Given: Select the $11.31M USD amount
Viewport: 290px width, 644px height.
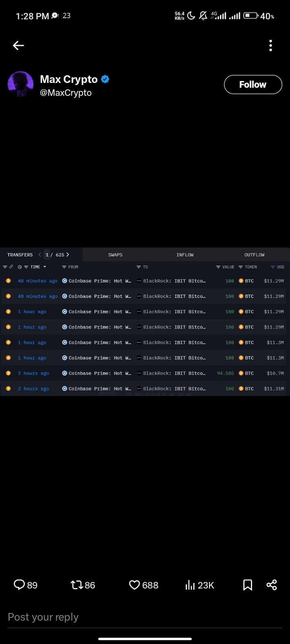Looking at the screenshot, I should (x=274, y=389).
